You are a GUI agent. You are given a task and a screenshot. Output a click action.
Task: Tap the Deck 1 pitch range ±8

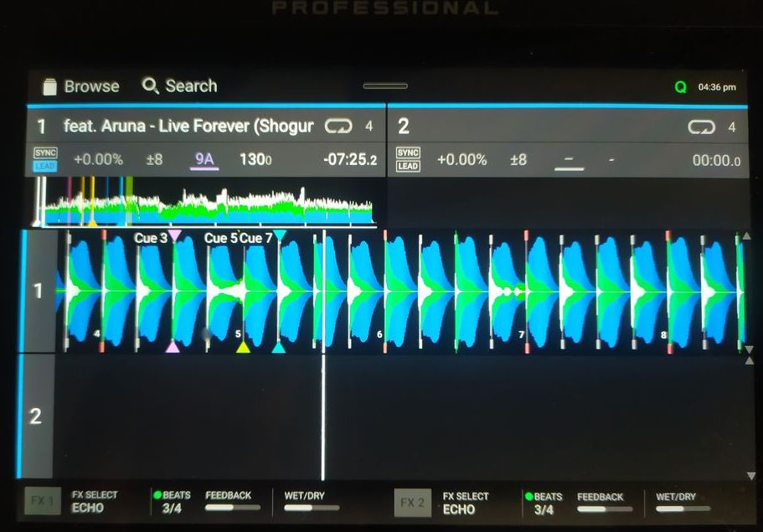pyautogui.click(x=153, y=159)
